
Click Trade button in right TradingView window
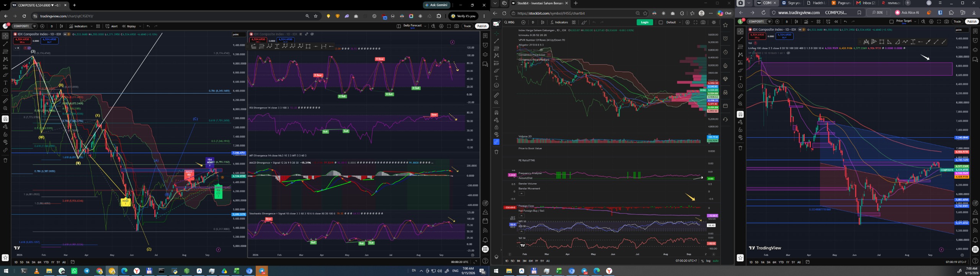[957, 21]
